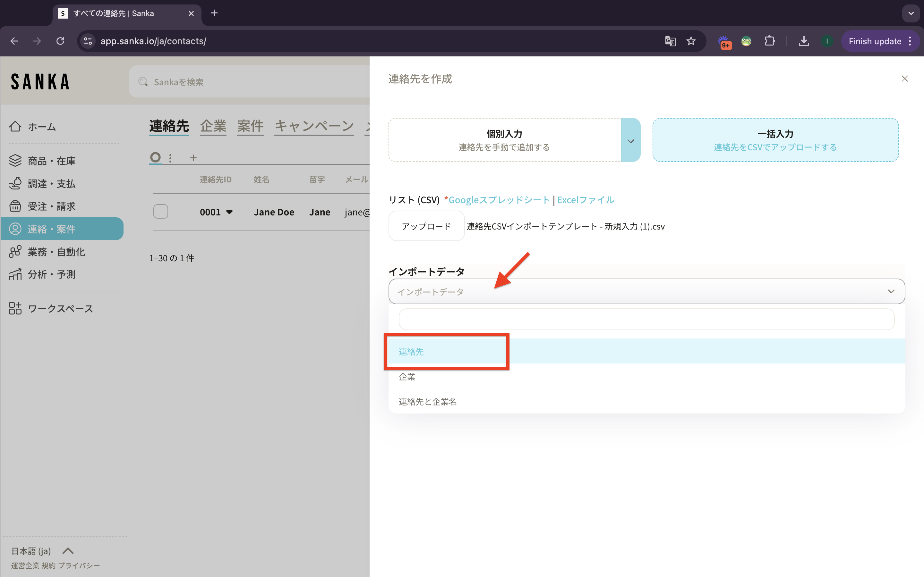Select 一括入力 CSV upload option
Image resolution: width=924 pixels, height=577 pixels.
[x=775, y=140]
